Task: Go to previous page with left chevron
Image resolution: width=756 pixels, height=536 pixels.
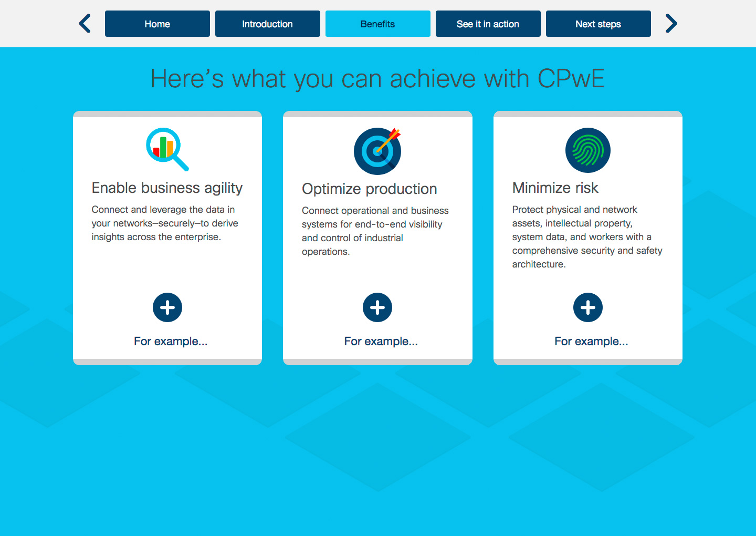Action: point(85,24)
